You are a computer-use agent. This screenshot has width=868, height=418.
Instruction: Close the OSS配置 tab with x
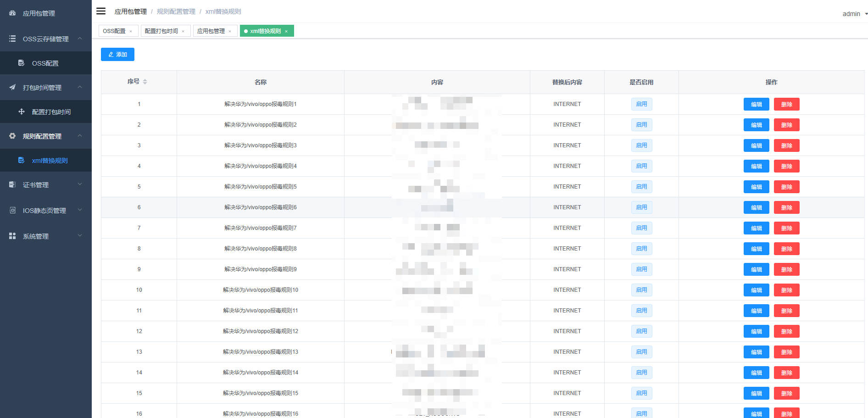click(131, 31)
